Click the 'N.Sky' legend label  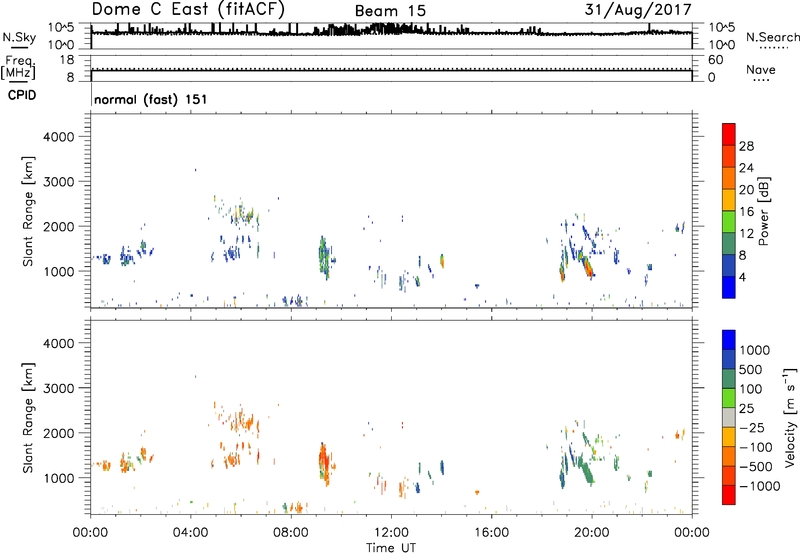click(x=19, y=37)
